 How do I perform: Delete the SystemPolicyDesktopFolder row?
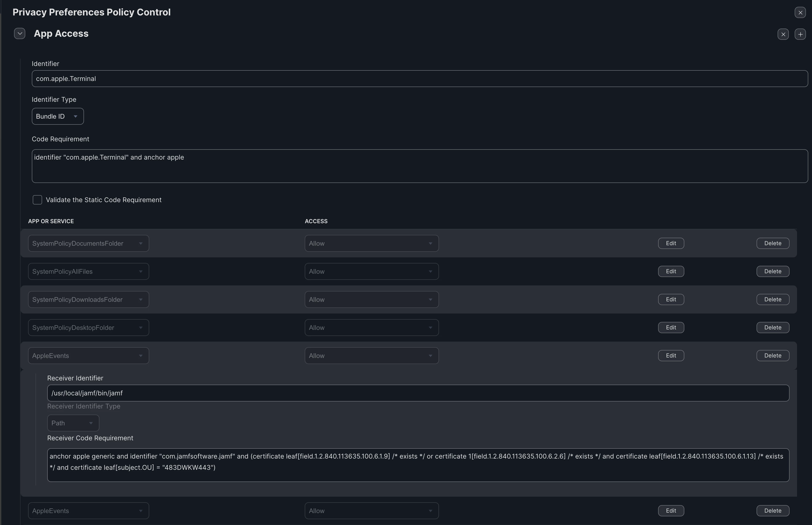pyautogui.click(x=773, y=328)
